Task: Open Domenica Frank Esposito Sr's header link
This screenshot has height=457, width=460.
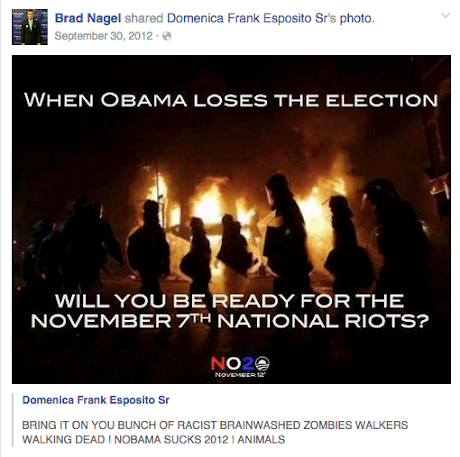Action: [x=252, y=18]
